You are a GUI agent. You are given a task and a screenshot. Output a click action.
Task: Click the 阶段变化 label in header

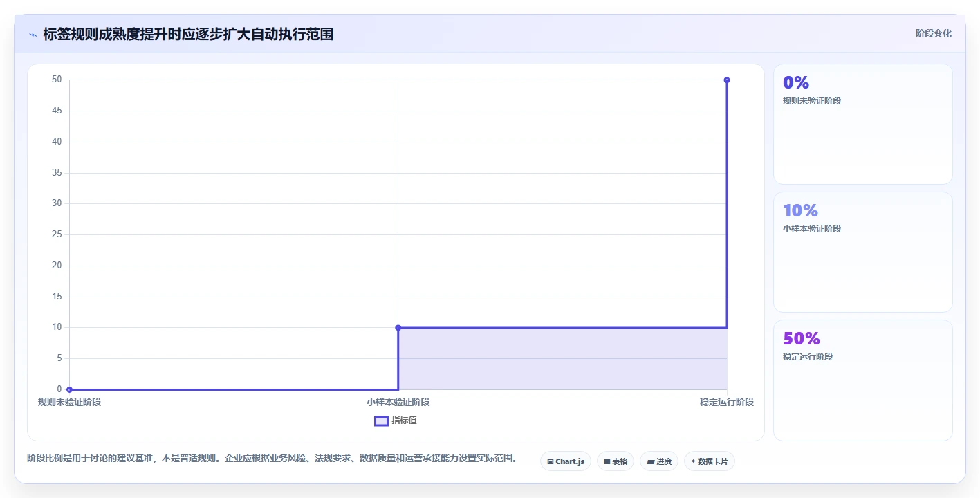coord(934,33)
